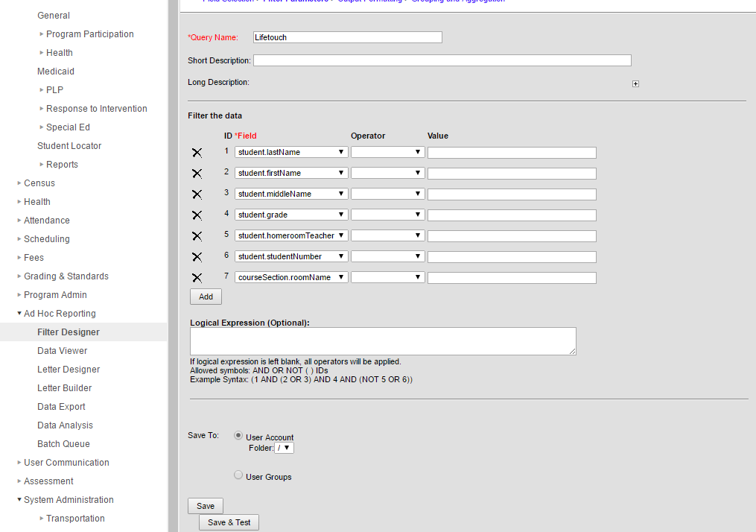Select the User Groups radio option
The image size is (756, 532).
(x=238, y=475)
